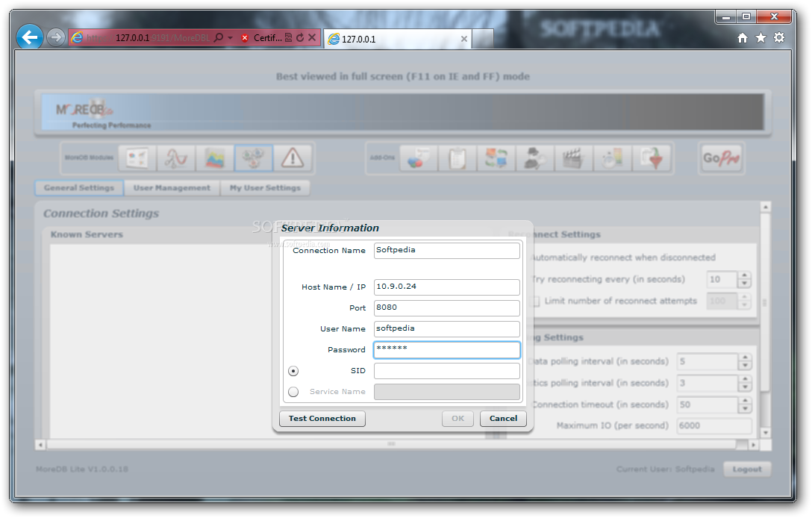The width and height of the screenshot is (812, 518).
Task: Click the Maximum IO per second field
Action: click(x=714, y=425)
